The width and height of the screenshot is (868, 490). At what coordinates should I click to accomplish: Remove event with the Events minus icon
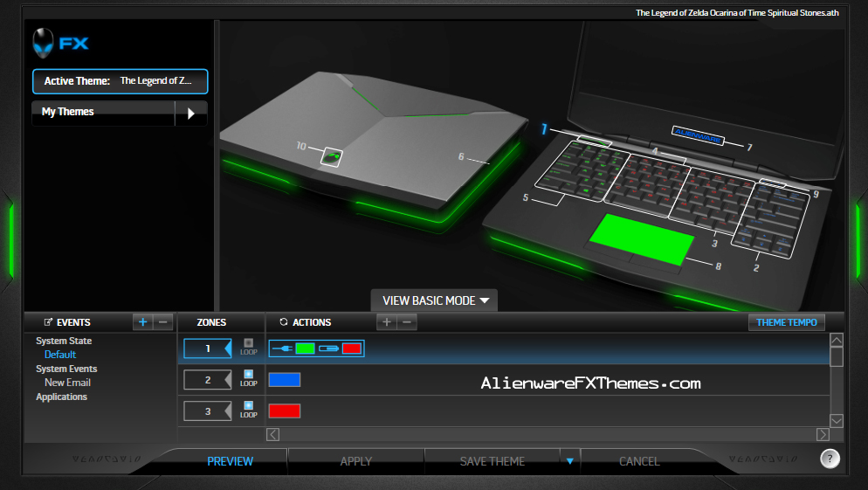point(163,322)
